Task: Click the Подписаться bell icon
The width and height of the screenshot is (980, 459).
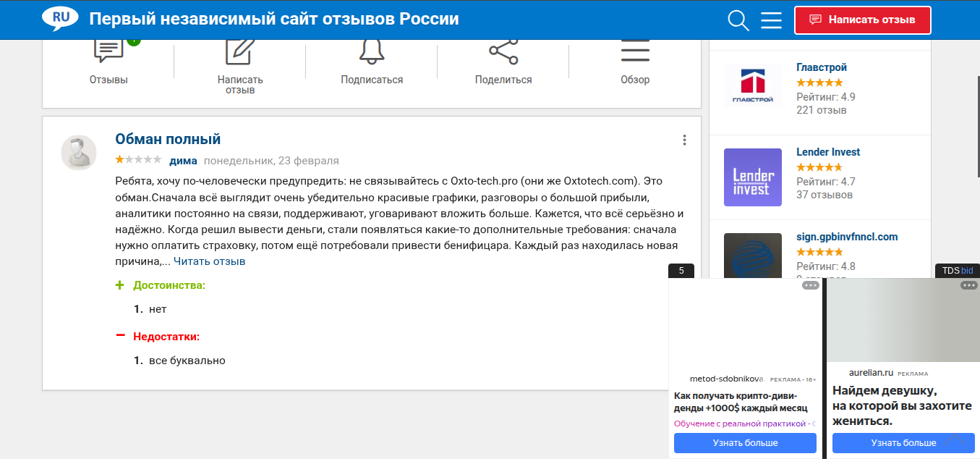Action: click(372, 51)
